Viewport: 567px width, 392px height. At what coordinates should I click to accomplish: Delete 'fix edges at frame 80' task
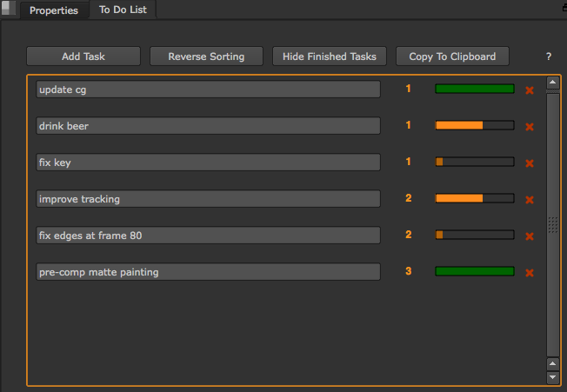529,236
